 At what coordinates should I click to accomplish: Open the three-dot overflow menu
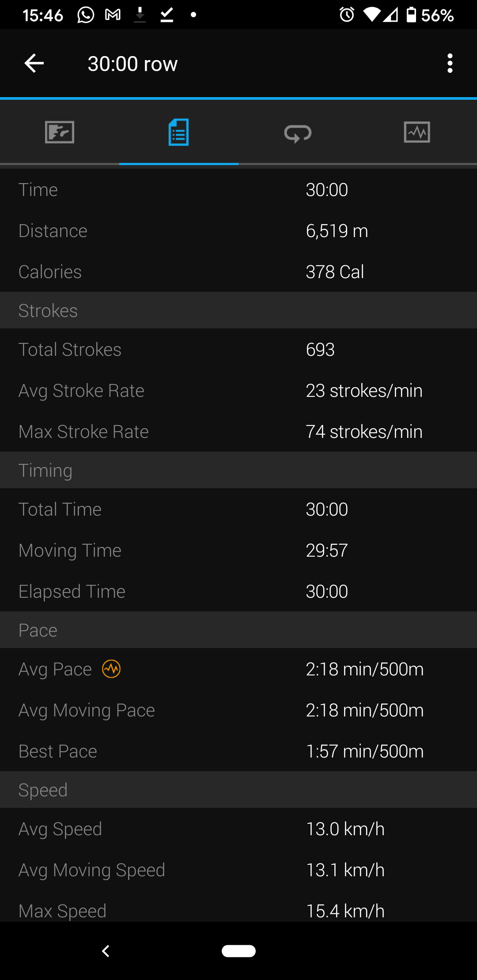[x=450, y=64]
